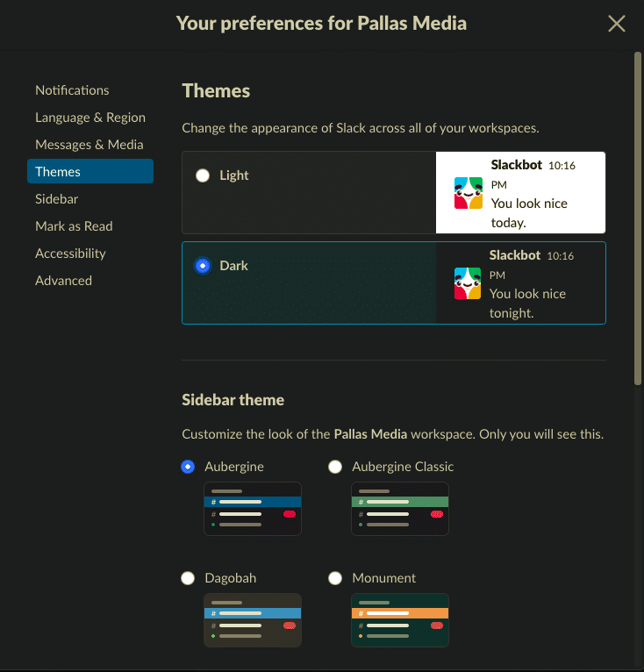Viewport: 644px width, 672px height.
Task: Go to Language & Region settings
Action: click(90, 118)
